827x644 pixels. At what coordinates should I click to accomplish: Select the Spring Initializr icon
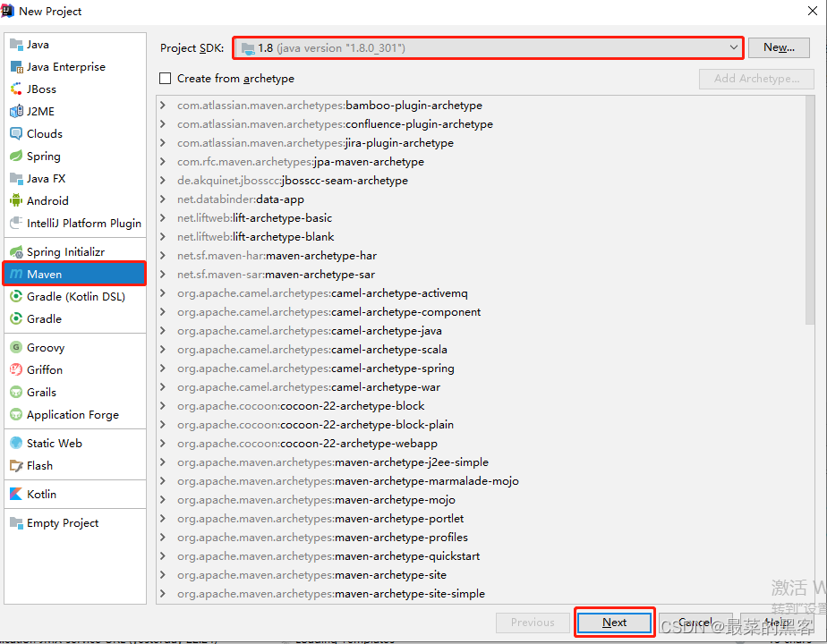(16, 252)
